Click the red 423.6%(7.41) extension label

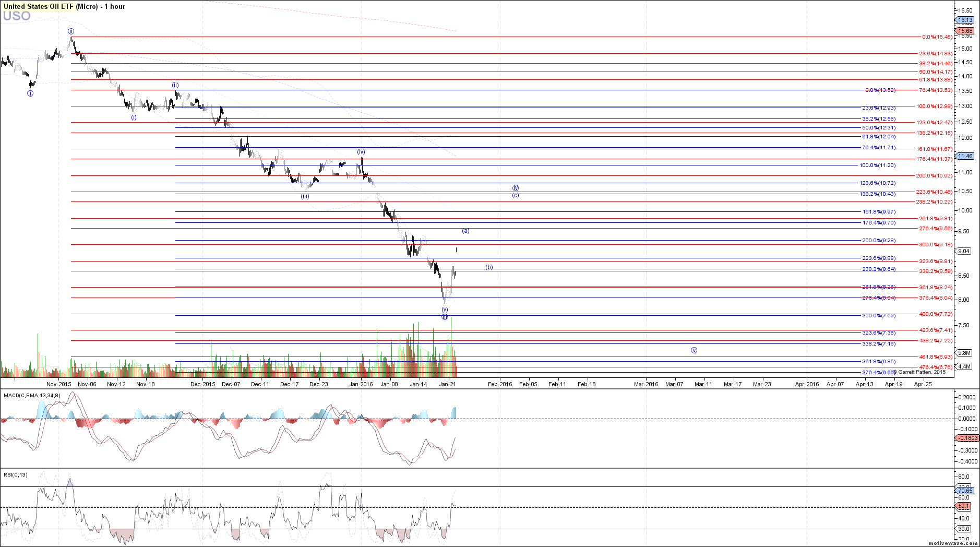pyautogui.click(x=936, y=330)
